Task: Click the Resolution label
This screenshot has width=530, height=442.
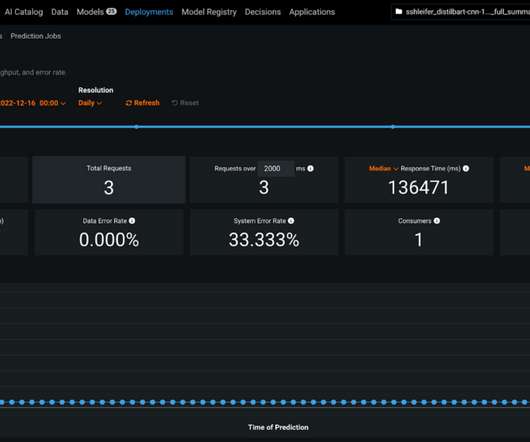Action: click(x=96, y=90)
